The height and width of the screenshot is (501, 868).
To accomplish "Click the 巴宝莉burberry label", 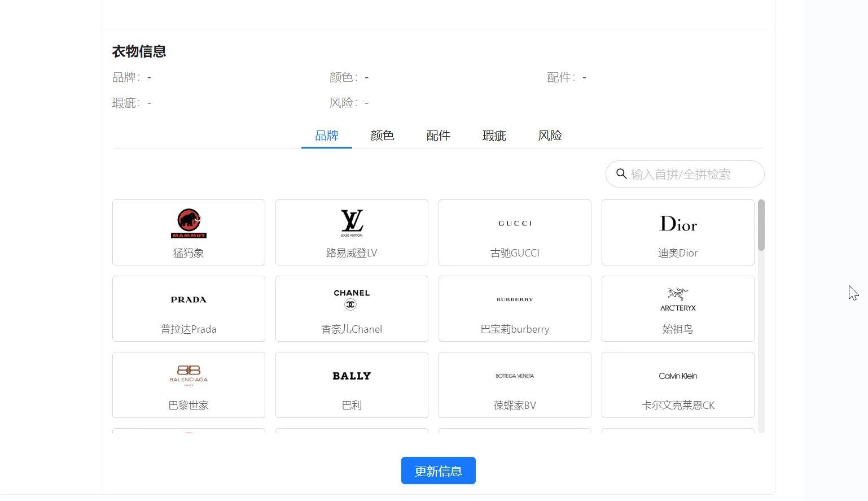I will pos(515,329).
